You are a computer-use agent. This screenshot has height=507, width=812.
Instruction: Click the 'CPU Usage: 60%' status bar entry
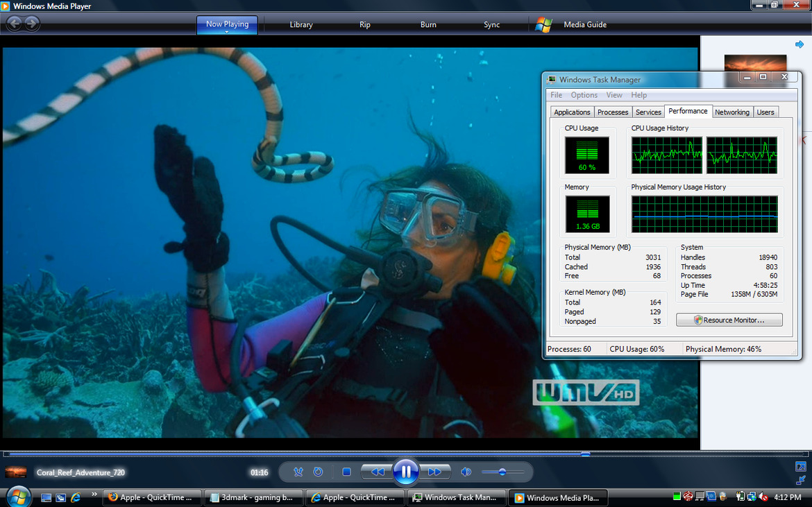tap(637, 349)
